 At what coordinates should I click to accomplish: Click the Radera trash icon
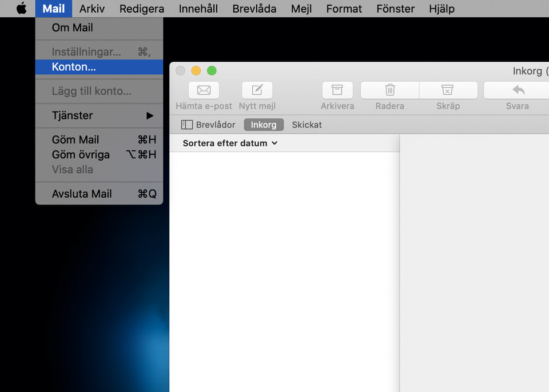[389, 90]
